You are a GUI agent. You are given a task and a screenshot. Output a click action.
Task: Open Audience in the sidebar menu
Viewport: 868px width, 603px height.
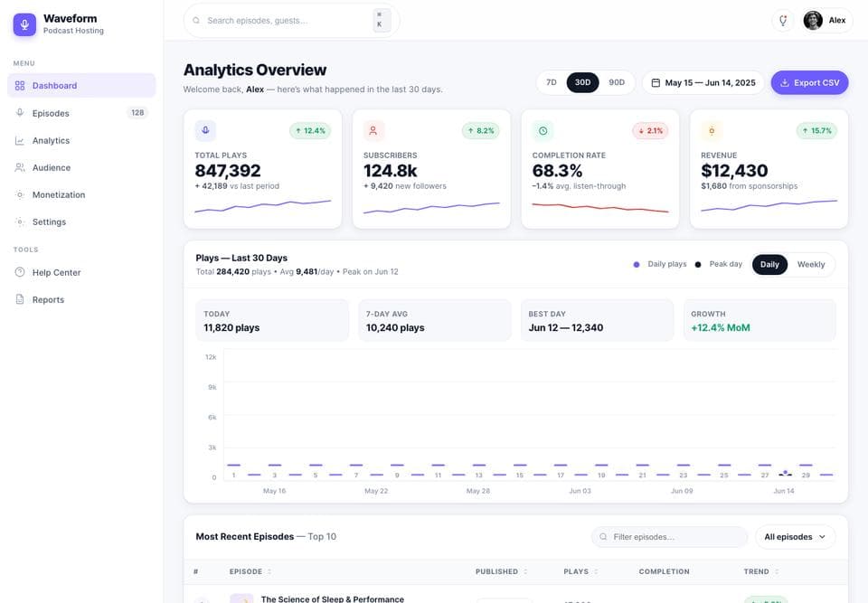coord(81,167)
